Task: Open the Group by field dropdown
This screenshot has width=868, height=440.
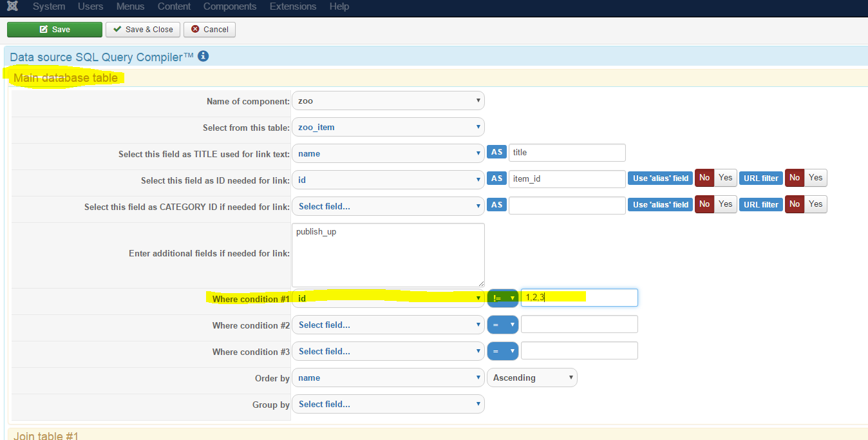Action: point(388,405)
